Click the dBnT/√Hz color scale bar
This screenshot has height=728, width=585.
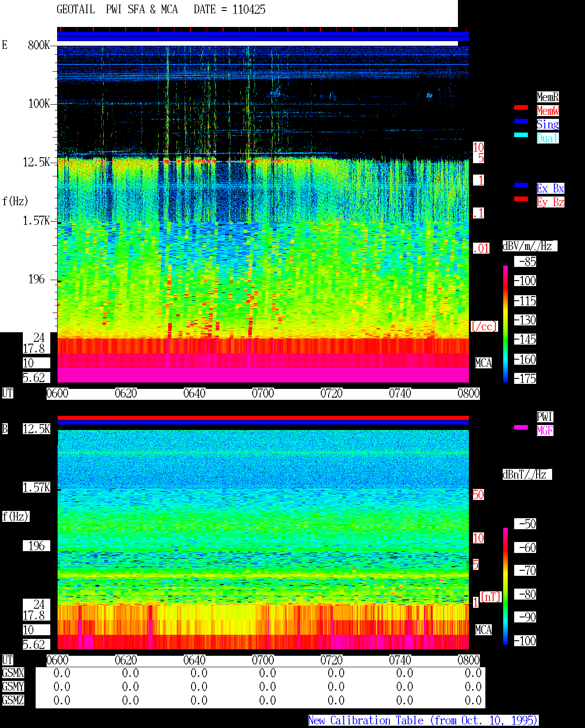505,586
